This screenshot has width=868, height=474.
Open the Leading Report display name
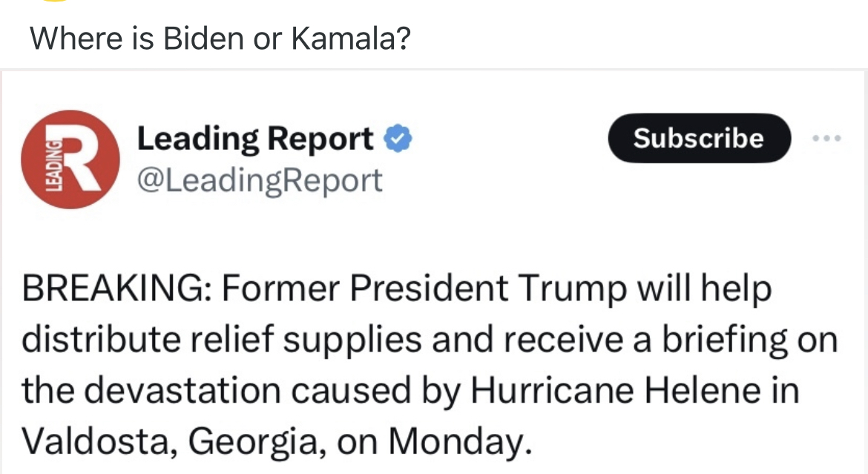pyautogui.click(x=255, y=139)
